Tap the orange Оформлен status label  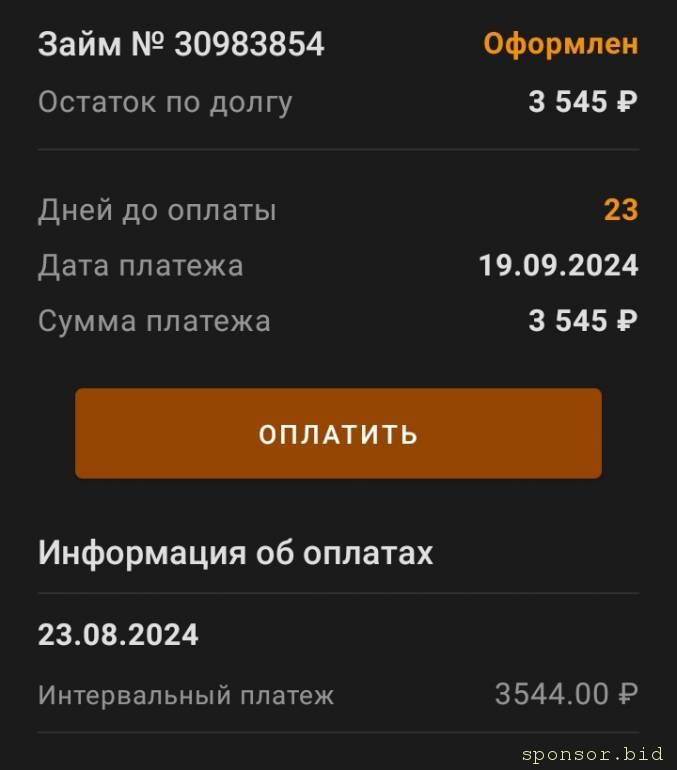point(560,44)
